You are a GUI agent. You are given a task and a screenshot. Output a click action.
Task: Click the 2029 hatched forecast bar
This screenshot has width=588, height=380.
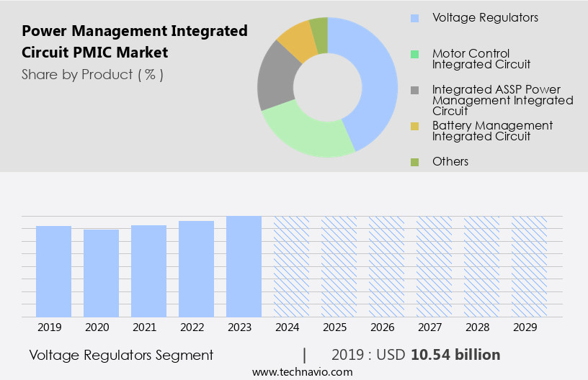click(530, 266)
